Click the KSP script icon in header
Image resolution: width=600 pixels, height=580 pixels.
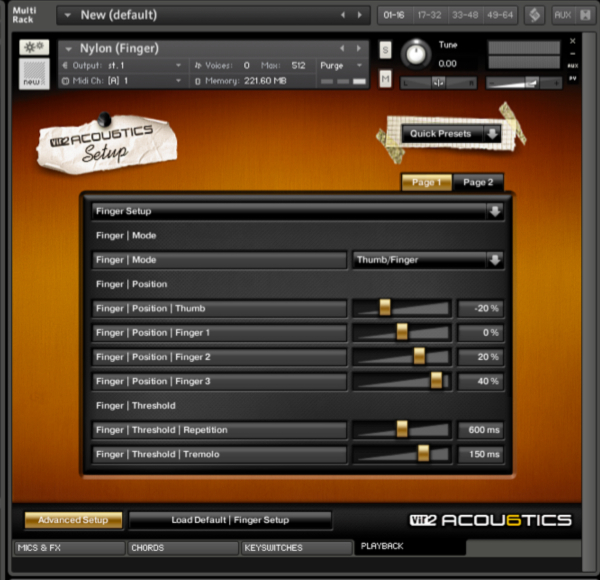pyautogui.click(x=534, y=15)
